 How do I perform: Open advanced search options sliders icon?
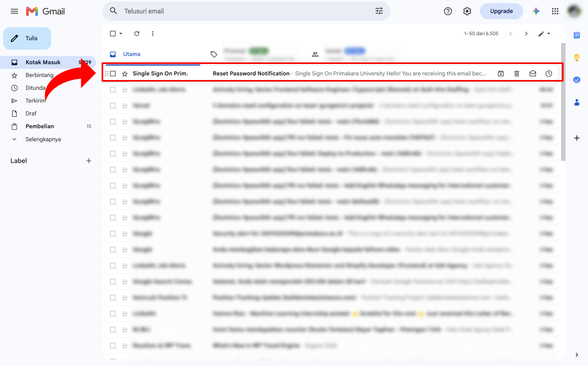379,11
